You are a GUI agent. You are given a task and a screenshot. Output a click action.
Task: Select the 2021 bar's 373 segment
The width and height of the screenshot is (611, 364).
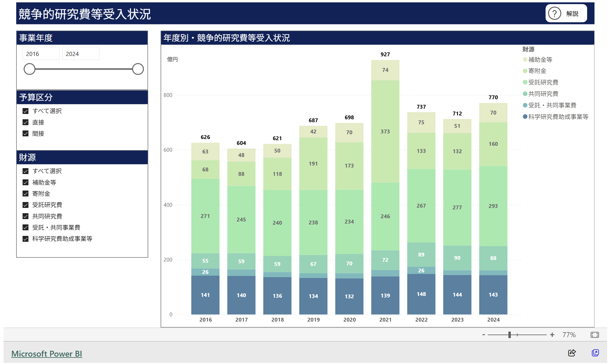coord(385,131)
